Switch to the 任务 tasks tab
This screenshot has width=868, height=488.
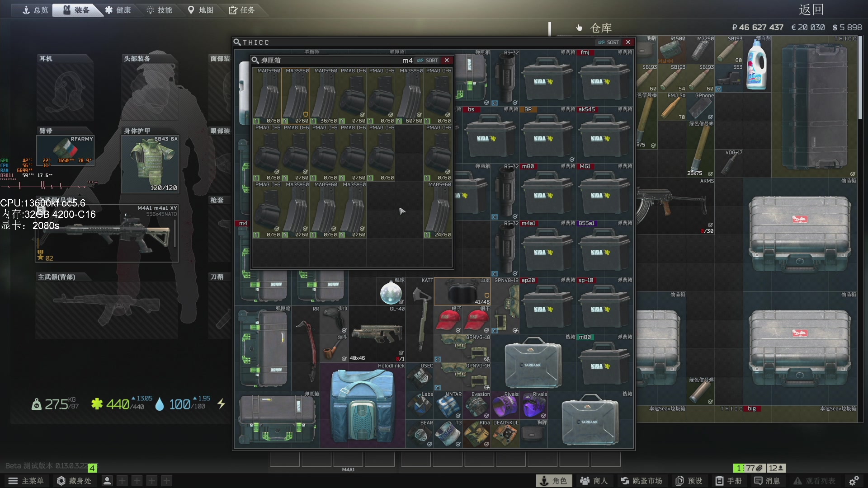(242, 10)
